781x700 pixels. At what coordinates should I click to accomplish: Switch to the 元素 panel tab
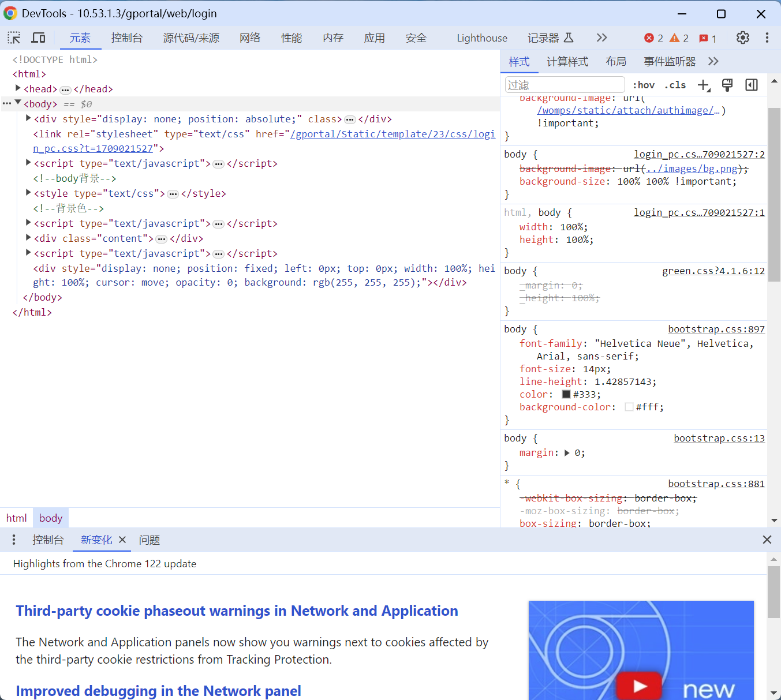click(x=80, y=38)
